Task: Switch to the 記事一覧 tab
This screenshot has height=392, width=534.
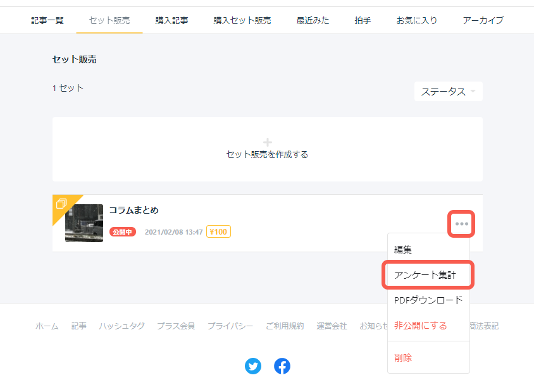Action: pyautogui.click(x=47, y=20)
